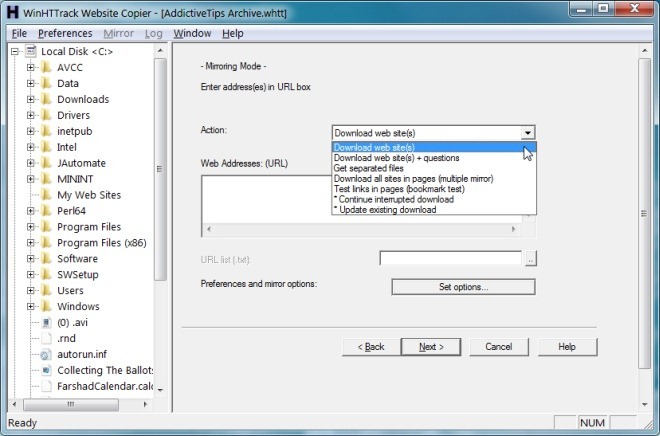660x436 pixels.
Task: Pick 'Download all sites in pages (multiple mirror)'
Action: [x=434, y=179]
